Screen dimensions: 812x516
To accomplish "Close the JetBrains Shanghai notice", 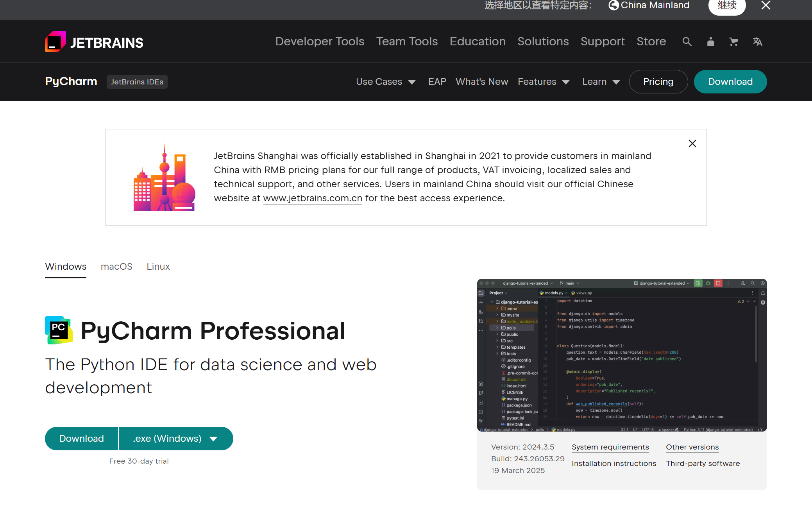I will [x=692, y=143].
